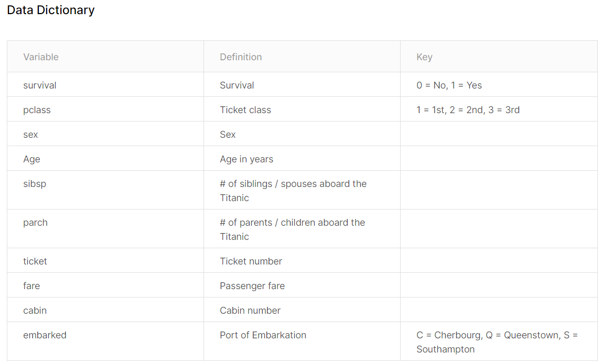This screenshot has width=601, height=364.
Task: Click the '1 = 1st, 2 = 2nd' key text
Action: tap(468, 110)
